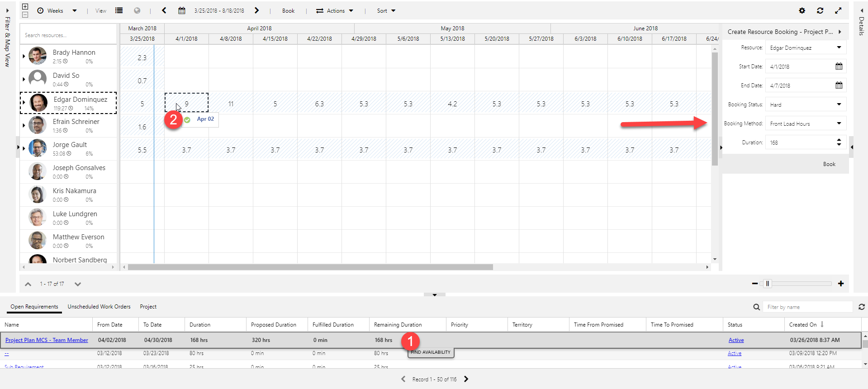
Task: Open the schedule board settings gear
Action: 802,11
